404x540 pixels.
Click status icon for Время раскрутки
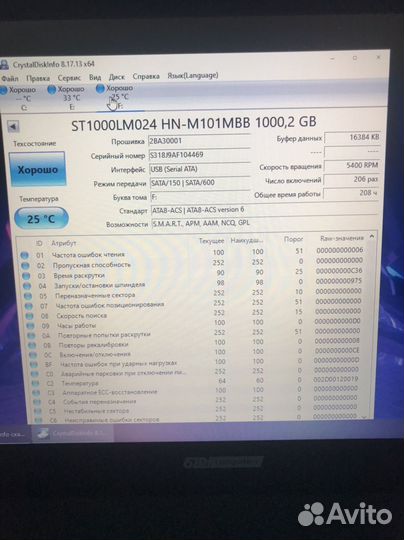[x=26, y=276]
